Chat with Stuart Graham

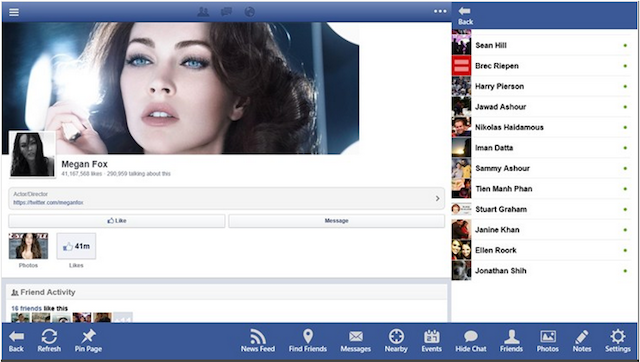coord(541,209)
